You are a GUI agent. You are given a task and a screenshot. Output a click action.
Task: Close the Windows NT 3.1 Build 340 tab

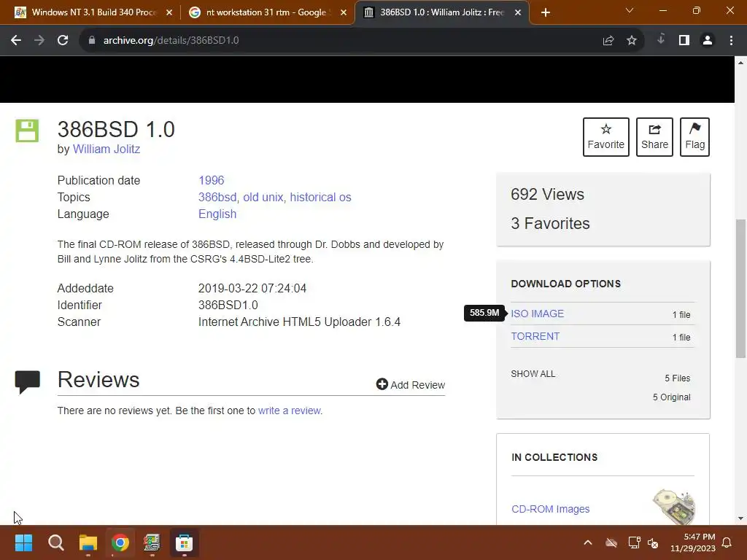(x=169, y=13)
